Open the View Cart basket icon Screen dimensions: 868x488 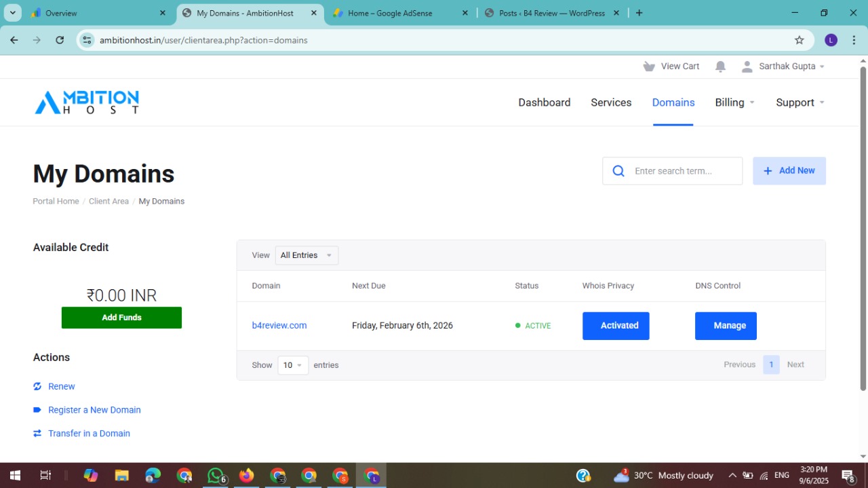click(649, 67)
